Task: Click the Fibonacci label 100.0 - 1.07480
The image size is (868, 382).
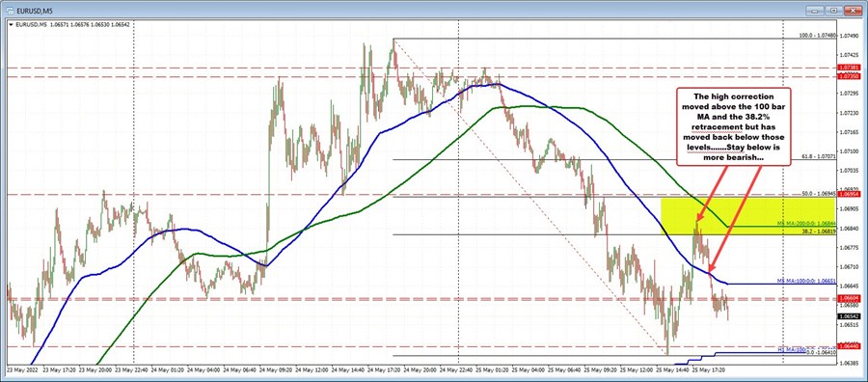Action: point(818,36)
